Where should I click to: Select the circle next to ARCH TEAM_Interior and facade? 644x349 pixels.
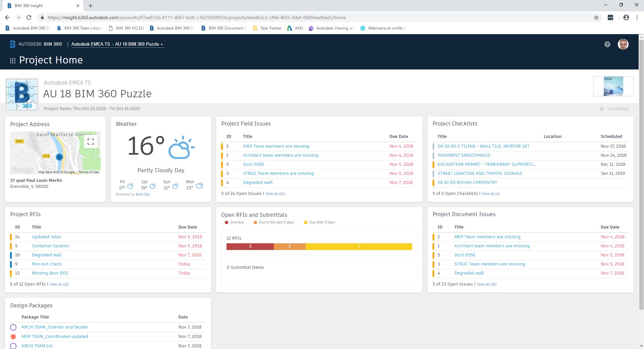pos(13,327)
